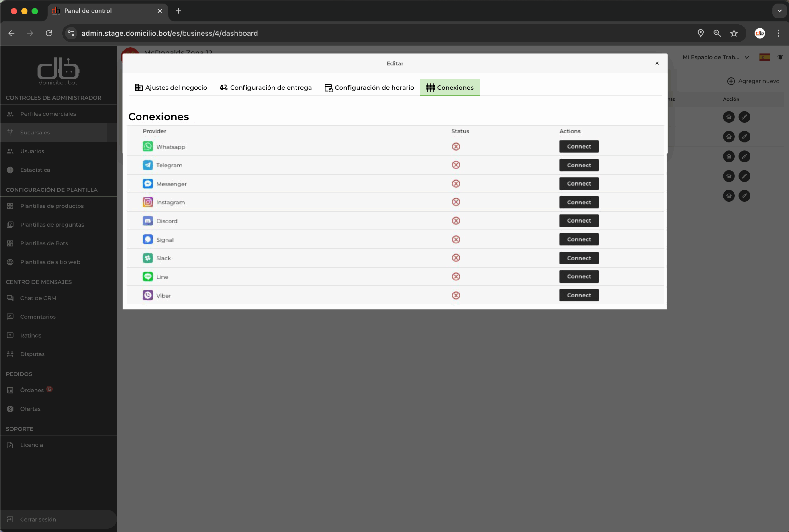
Task: Click the domicilio.bot extension icon in toolbar
Action: [760, 33]
